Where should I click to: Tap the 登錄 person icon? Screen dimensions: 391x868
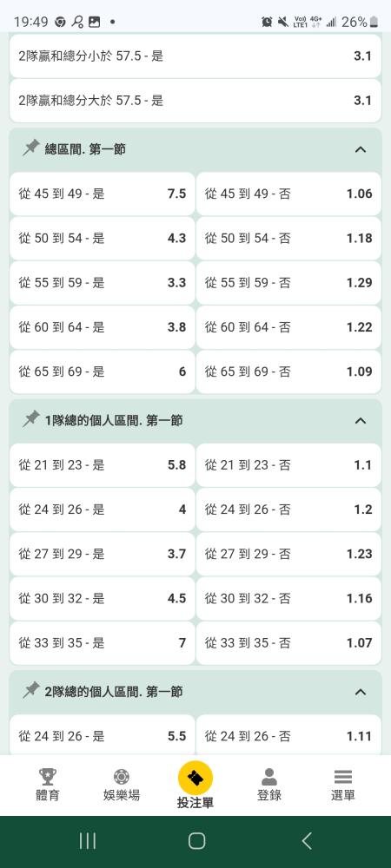pos(269,777)
